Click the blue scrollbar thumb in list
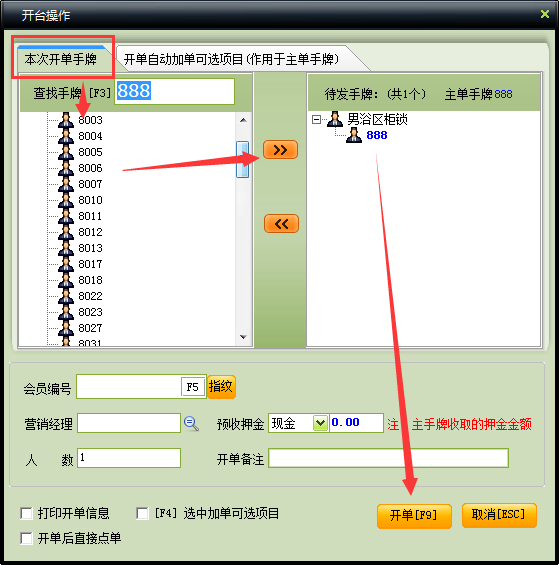The height and width of the screenshot is (565, 559). coord(243,159)
